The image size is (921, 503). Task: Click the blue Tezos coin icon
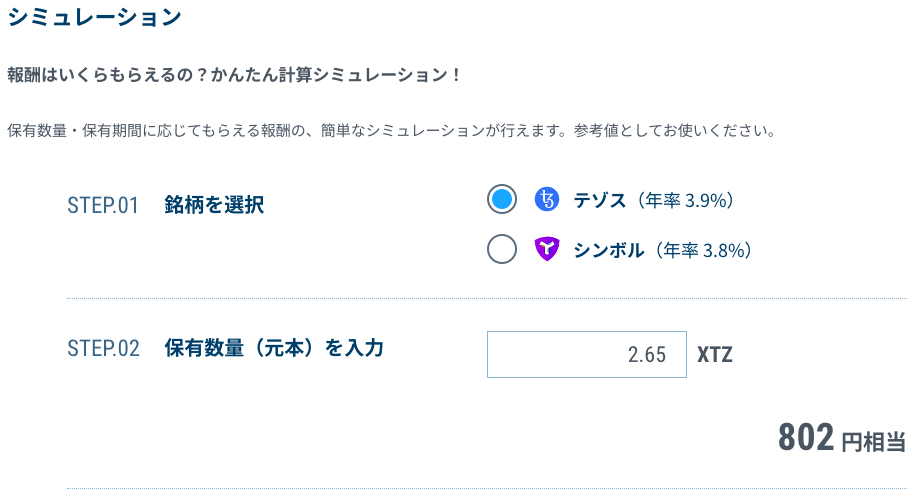tap(547, 200)
